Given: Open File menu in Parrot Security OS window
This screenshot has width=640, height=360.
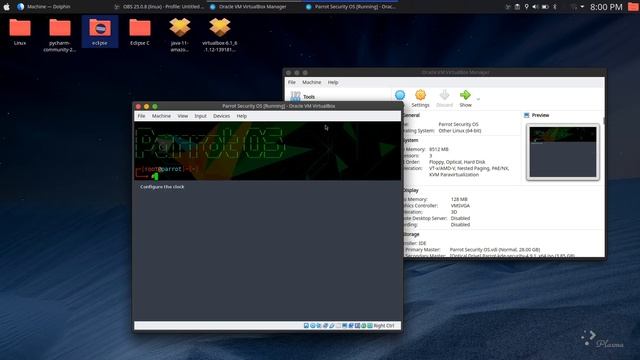Looking at the screenshot, I should [141, 116].
